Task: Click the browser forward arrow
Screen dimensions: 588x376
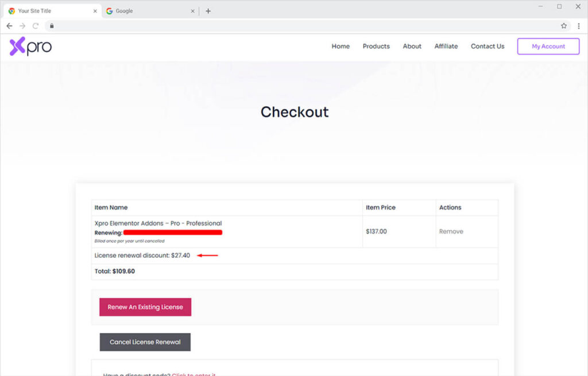Action: 22,26
